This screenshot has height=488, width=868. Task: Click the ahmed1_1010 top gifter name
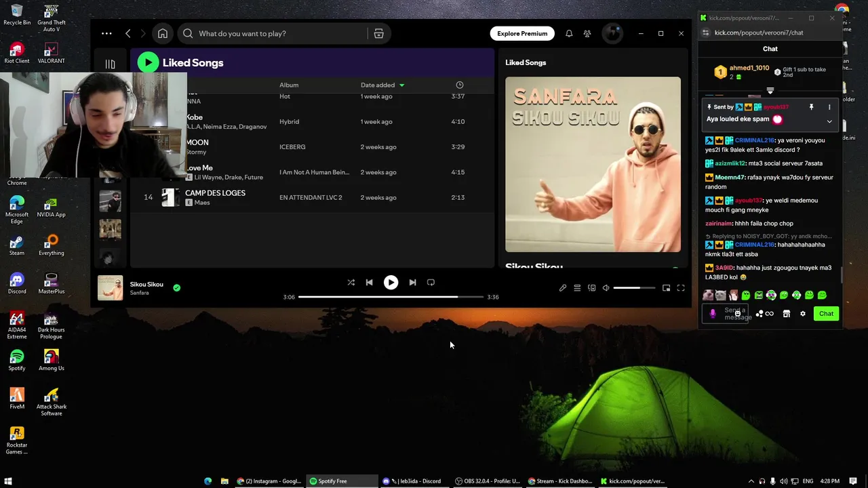(x=749, y=68)
